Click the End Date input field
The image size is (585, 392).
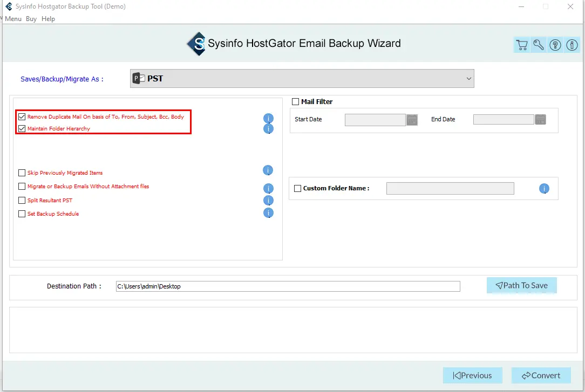tap(504, 120)
